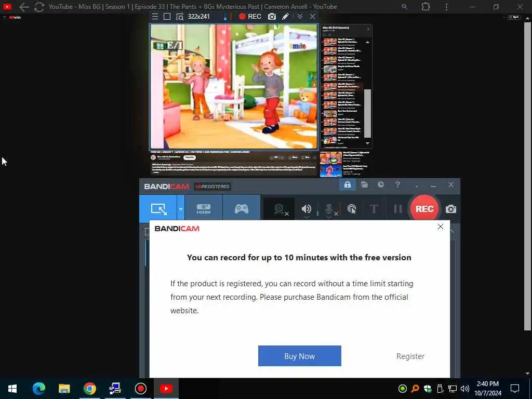The width and height of the screenshot is (532, 399).
Task: Click the YouTube page vertical scrollbar
Action: 527,177
